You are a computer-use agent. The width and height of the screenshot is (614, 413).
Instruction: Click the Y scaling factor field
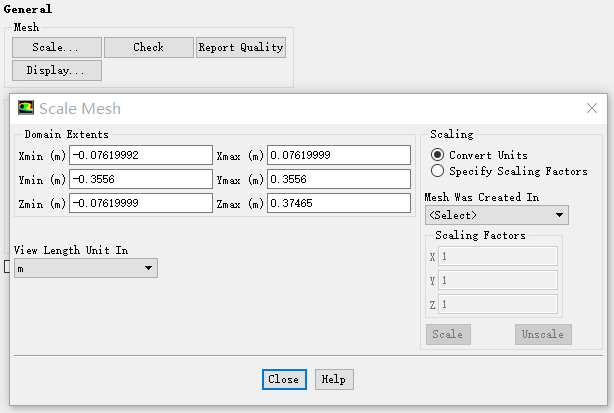(x=498, y=280)
